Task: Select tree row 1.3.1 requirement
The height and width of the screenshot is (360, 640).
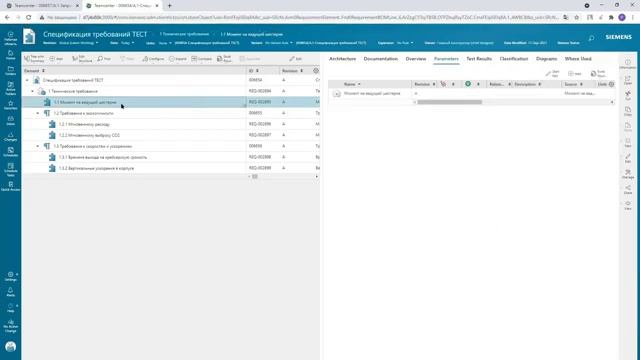Action: pyautogui.click(x=171, y=157)
